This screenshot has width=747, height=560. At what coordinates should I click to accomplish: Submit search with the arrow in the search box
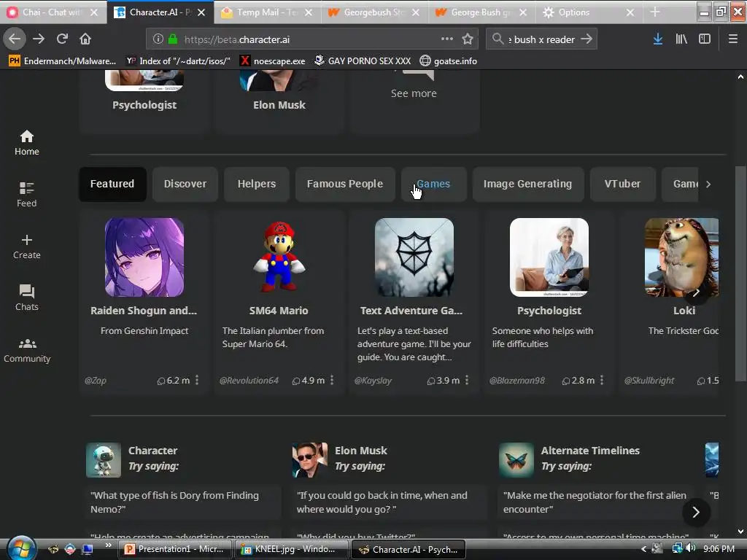pyautogui.click(x=587, y=39)
